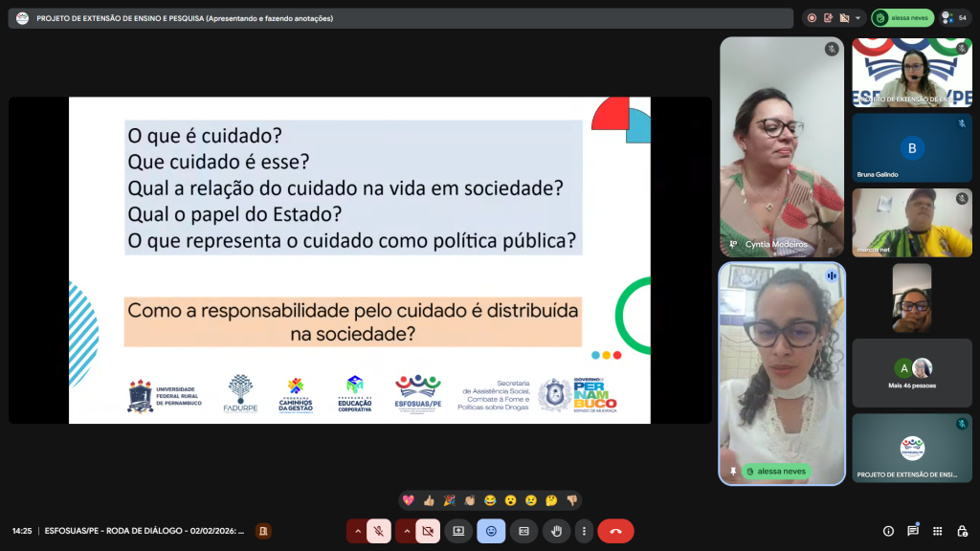Send the party popper emoji reaction

(x=449, y=500)
